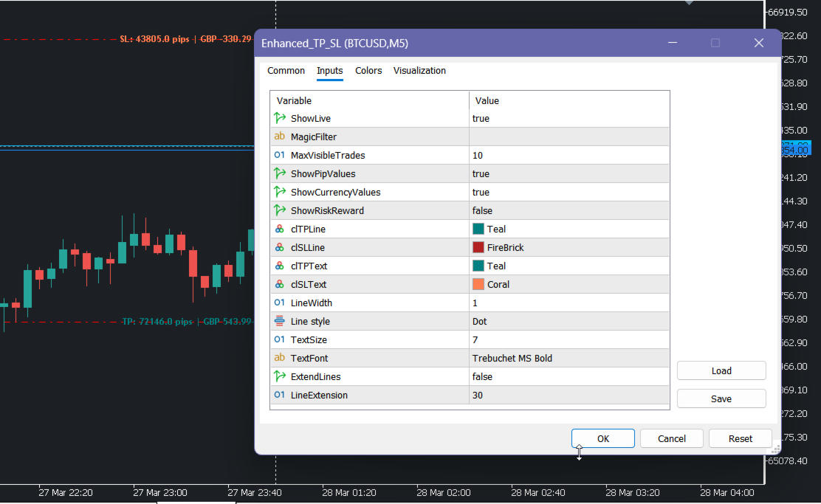
Task: Click the TextSize integer type icon
Action: point(280,339)
